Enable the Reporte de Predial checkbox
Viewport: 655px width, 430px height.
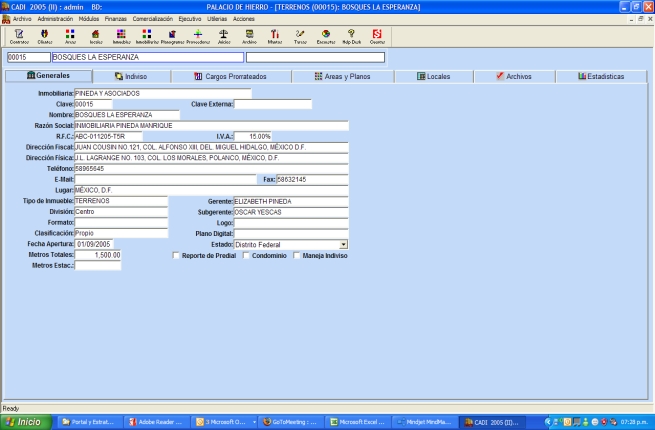pos(177,255)
